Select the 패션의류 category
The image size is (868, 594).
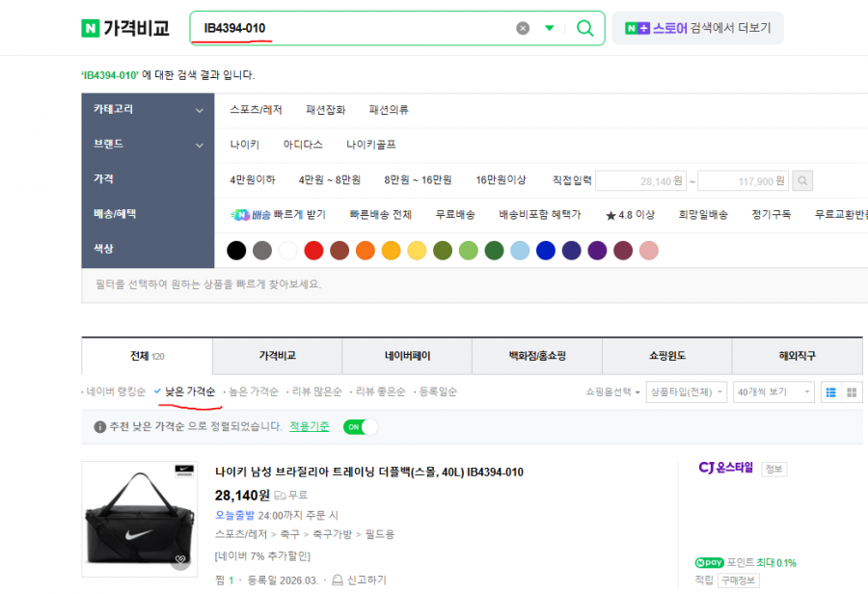389,110
